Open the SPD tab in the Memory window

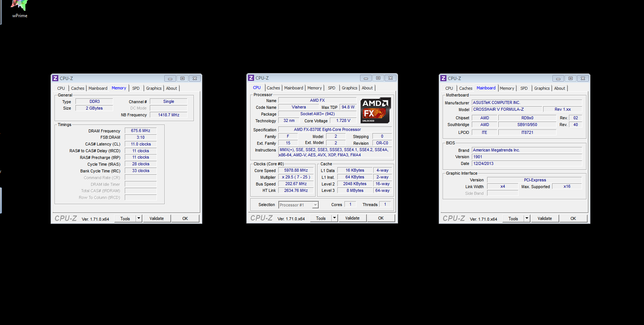pyautogui.click(x=136, y=88)
